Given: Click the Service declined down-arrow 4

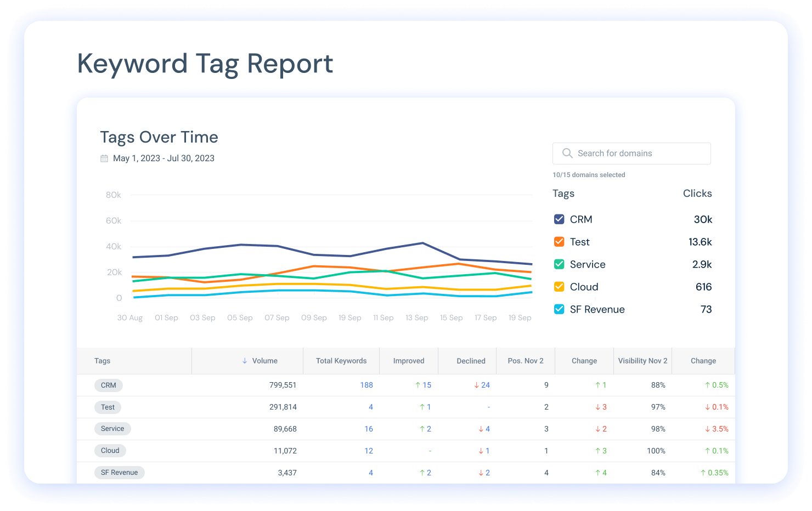Looking at the screenshot, I should (x=484, y=429).
